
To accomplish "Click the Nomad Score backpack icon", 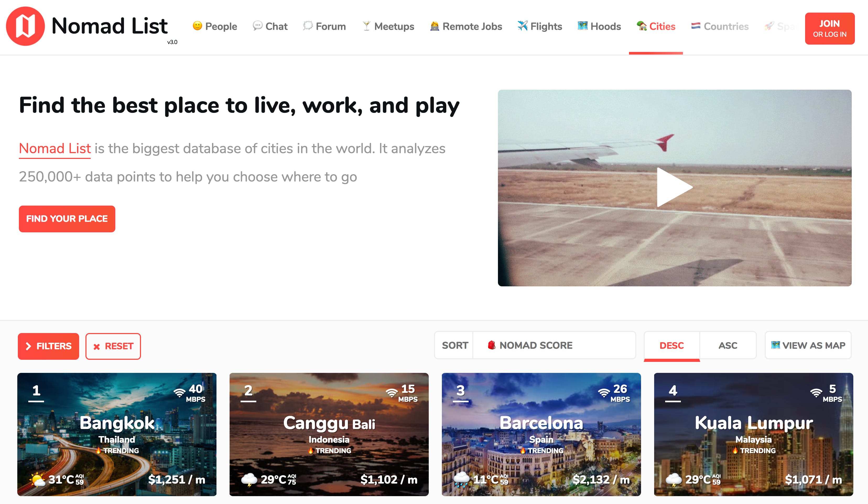I will pos(491,345).
